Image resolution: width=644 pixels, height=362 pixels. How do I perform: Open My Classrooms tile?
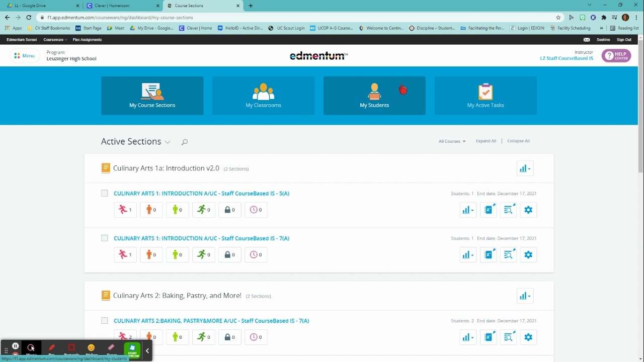coord(263,96)
